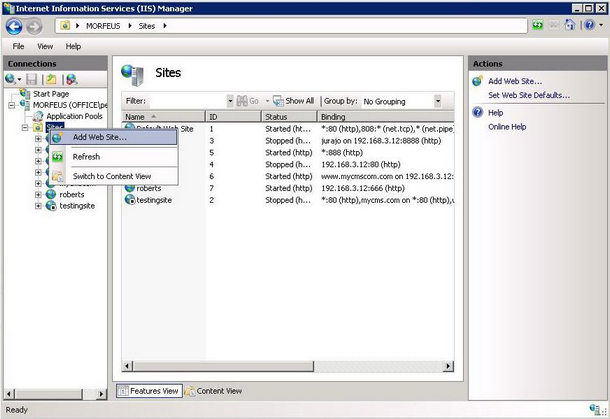Click Connections pane scroll right arrow
The height and width of the screenshot is (419, 610).
[x=101, y=394]
